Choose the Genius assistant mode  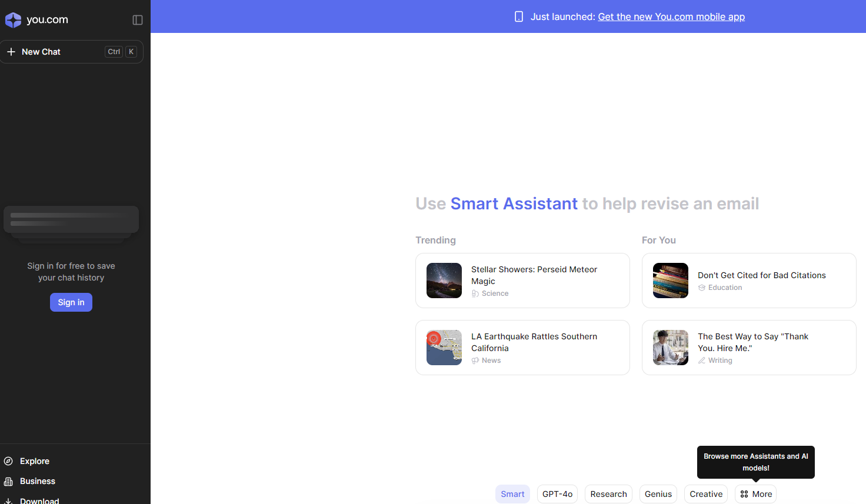point(658,494)
